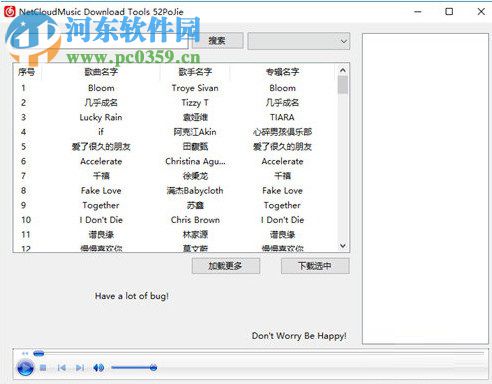Click the 加载更多 load more button
492x384 pixels.
[226, 266]
